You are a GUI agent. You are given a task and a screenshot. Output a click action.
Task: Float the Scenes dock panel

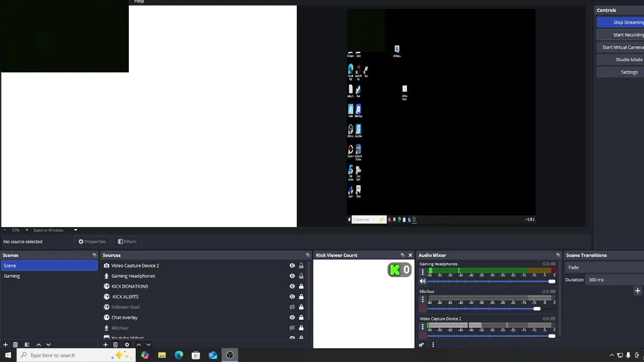[x=94, y=255]
